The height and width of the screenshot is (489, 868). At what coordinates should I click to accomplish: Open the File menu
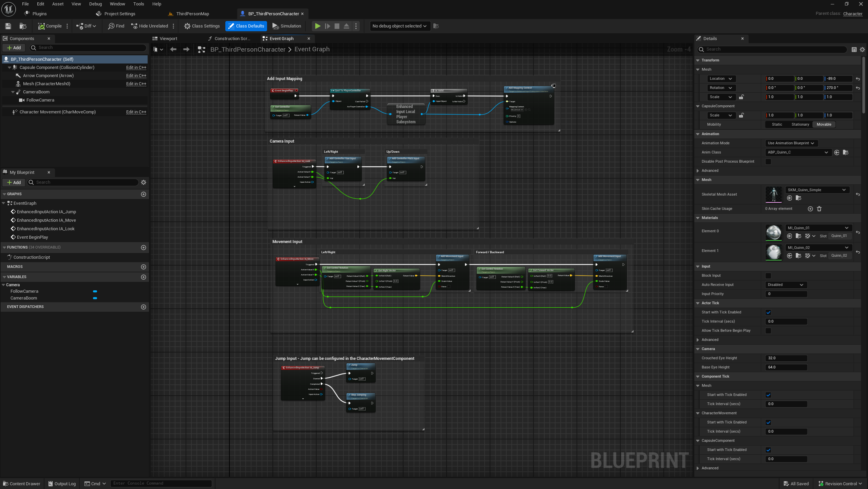(x=25, y=4)
